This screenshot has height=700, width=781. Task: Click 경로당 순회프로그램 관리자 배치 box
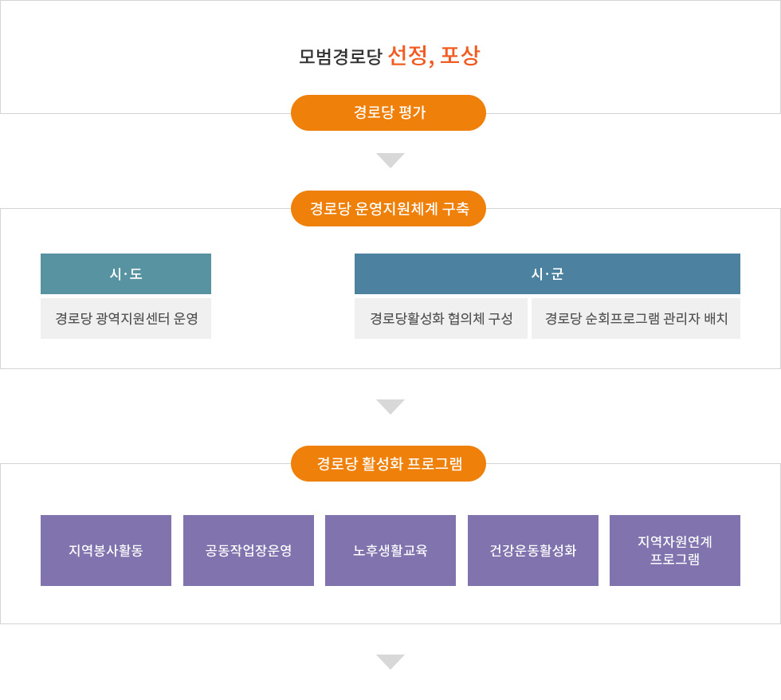tap(636, 318)
